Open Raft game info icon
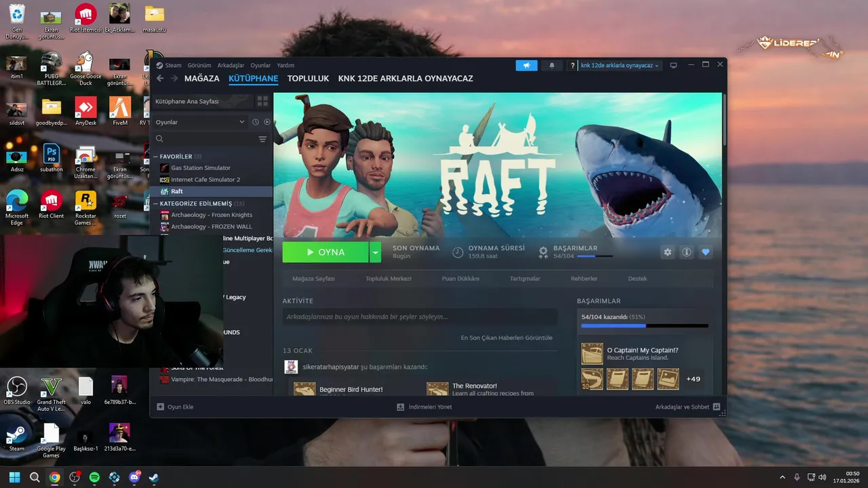Image resolution: width=868 pixels, height=488 pixels. pos(686,252)
